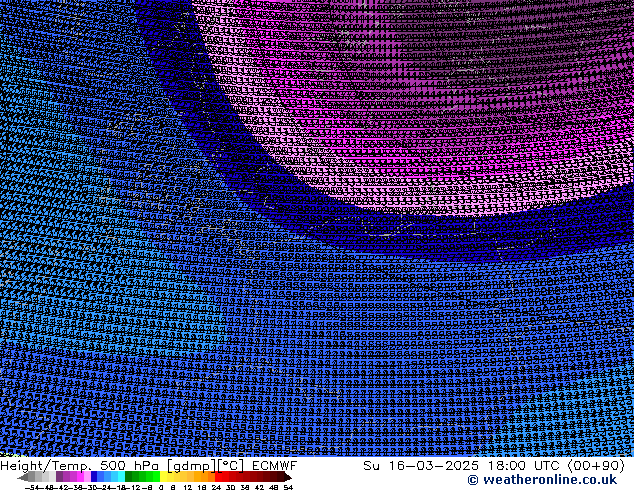Screen dimensions: 634x490
Task: Pick the dark blue swatch in the legend
Action: (95, 477)
